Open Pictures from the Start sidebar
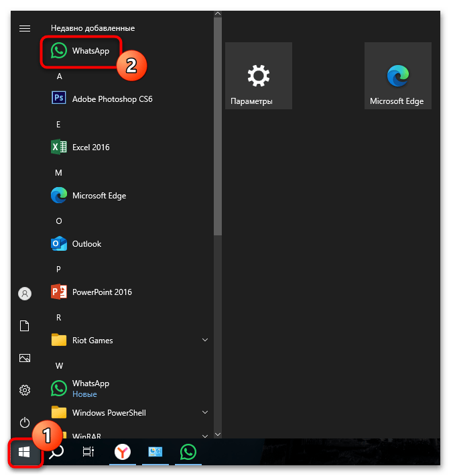 point(25,358)
